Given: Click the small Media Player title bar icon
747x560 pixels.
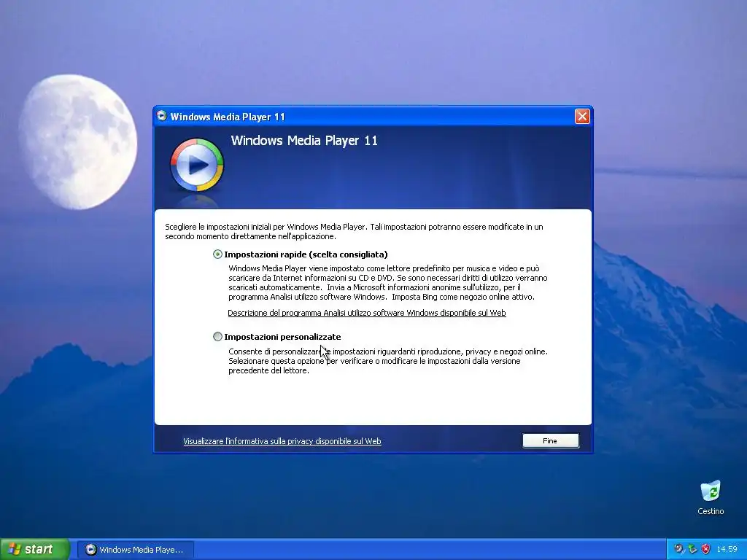Looking at the screenshot, I should coord(162,116).
